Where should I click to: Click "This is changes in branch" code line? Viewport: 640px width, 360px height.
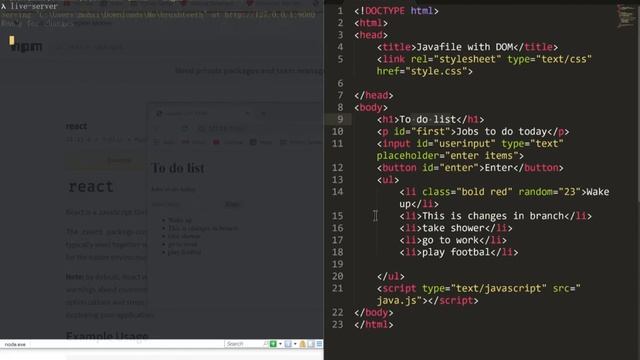coord(496,216)
